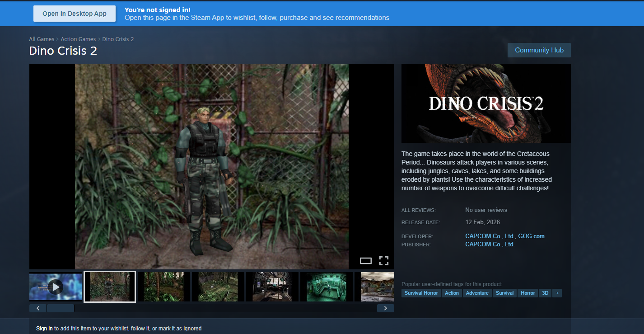This screenshot has width=644, height=334.
Task: Click the "PUBLISHER:" label
Action: pos(416,245)
